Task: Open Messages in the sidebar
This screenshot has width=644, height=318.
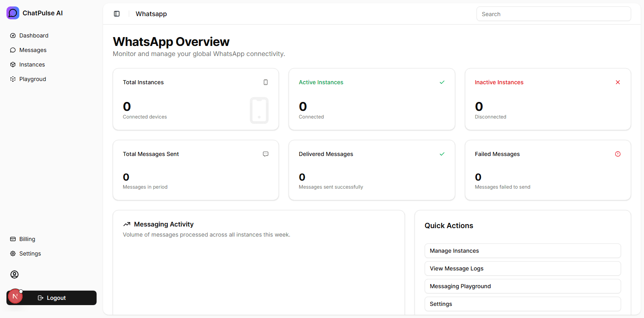Action: coord(52,50)
